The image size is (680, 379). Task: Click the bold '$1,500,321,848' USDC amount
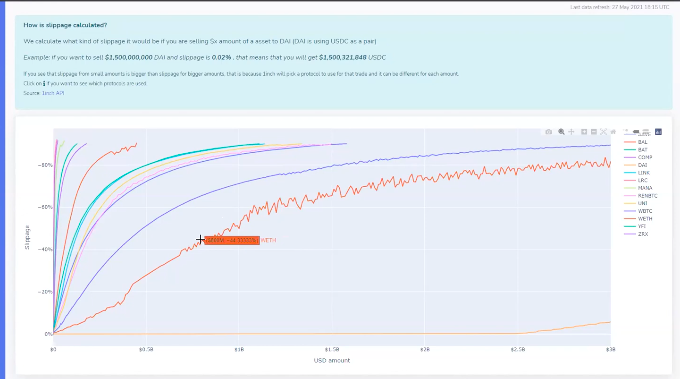(343, 57)
